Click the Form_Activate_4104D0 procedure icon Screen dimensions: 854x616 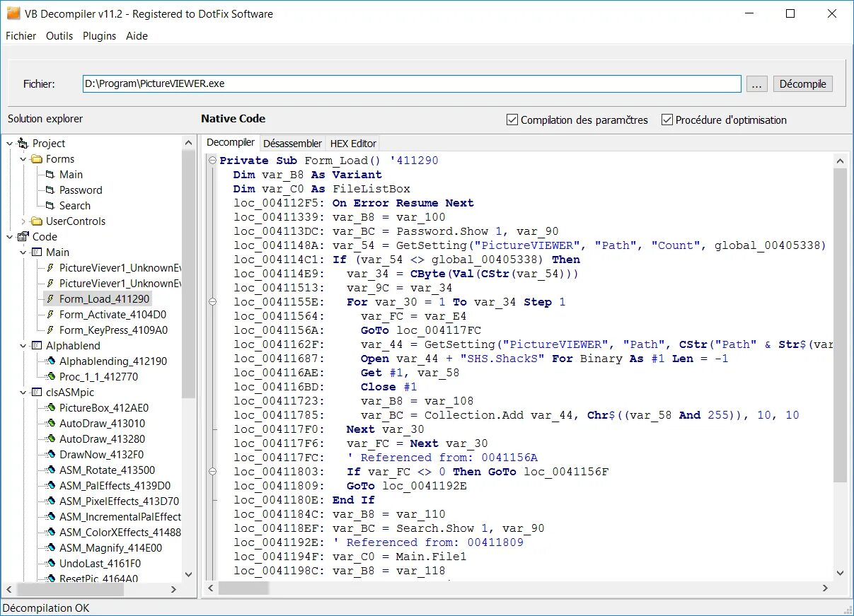tap(50, 315)
